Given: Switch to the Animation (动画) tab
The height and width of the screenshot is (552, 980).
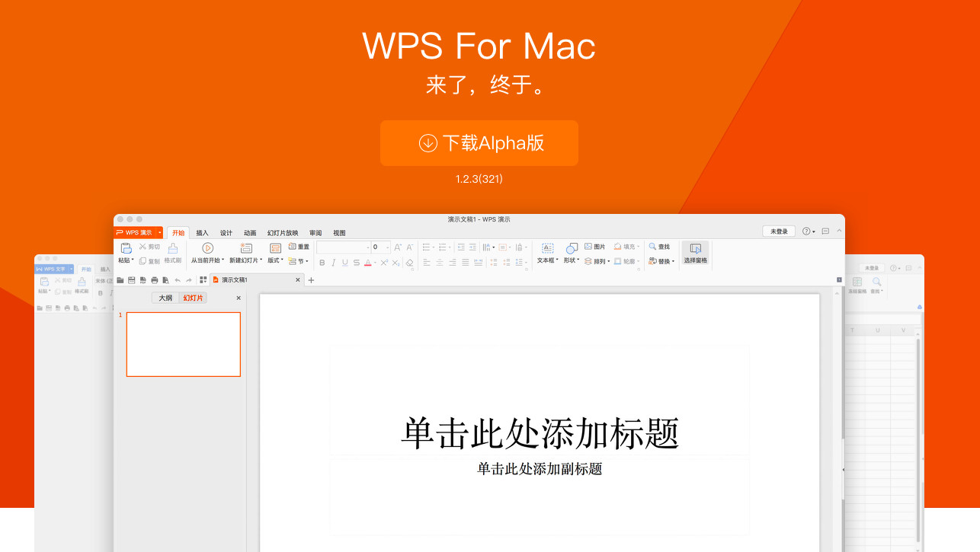Looking at the screenshot, I should pos(250,233).
